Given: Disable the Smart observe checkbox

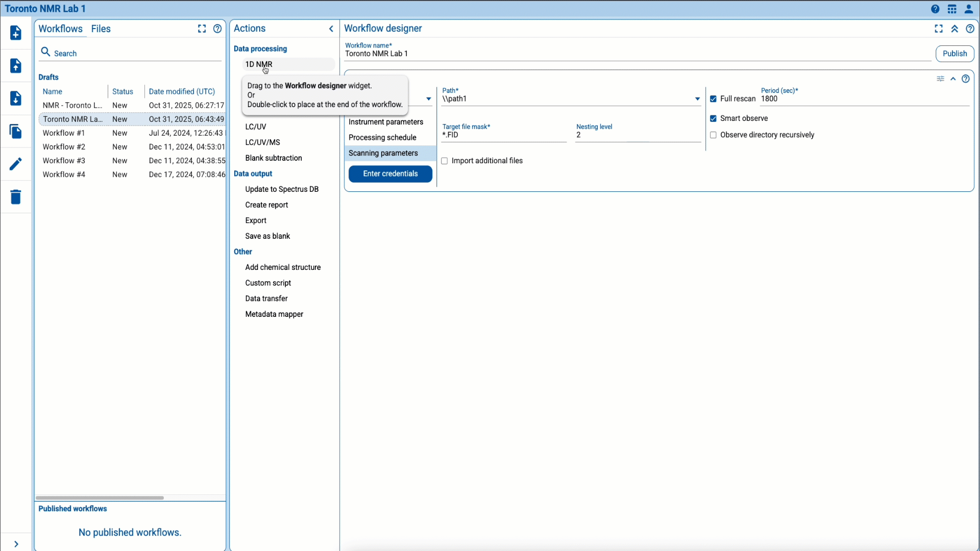Looking at the screenshot, I should click(713, 118).
